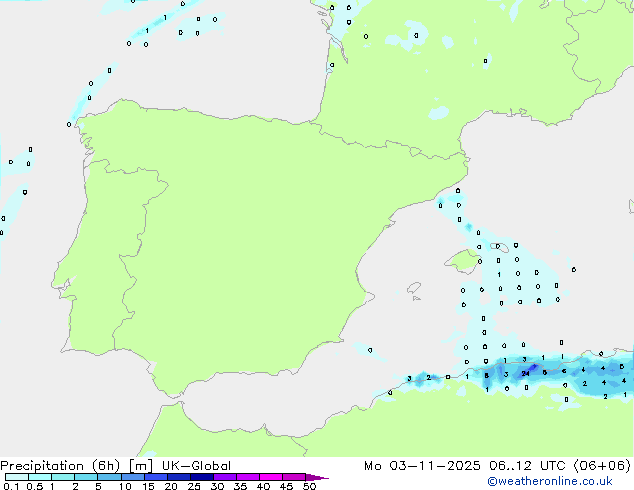Viewport: 634px width, 490px height.
Task: Click the '[m]' unit label
Action: [141, 466]
